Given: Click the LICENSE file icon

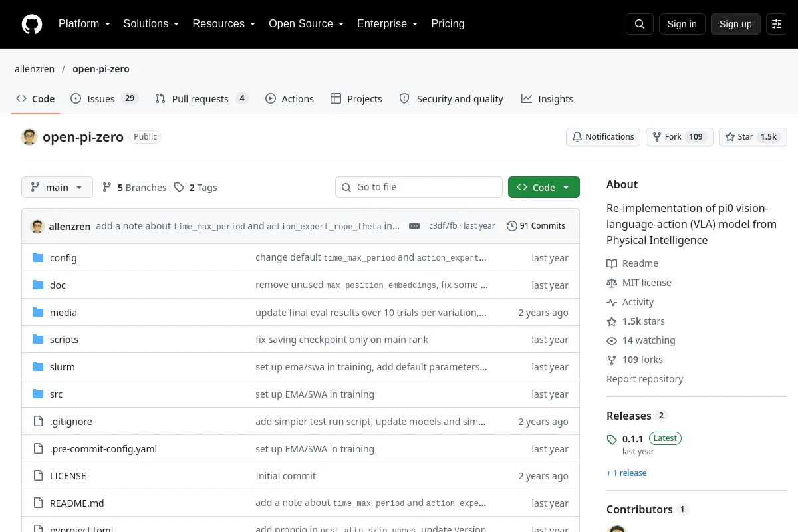Looking at the screenshot, I should point(38,475).
